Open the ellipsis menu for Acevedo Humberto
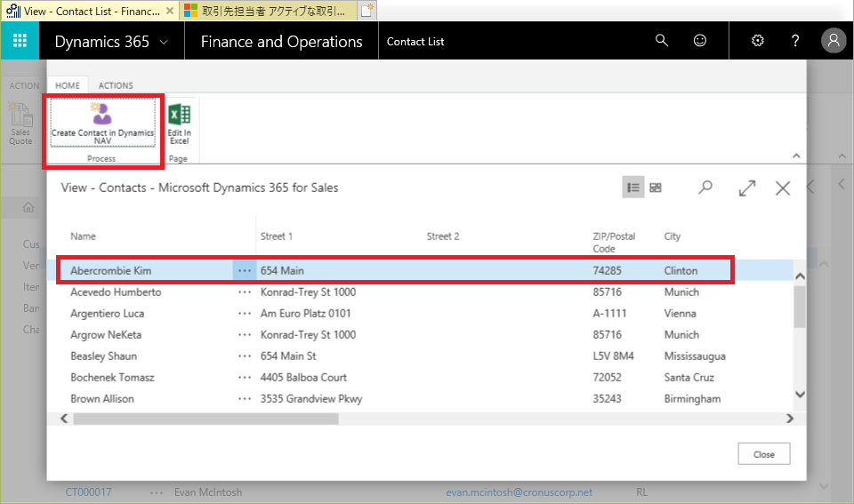 click(245, 292)
